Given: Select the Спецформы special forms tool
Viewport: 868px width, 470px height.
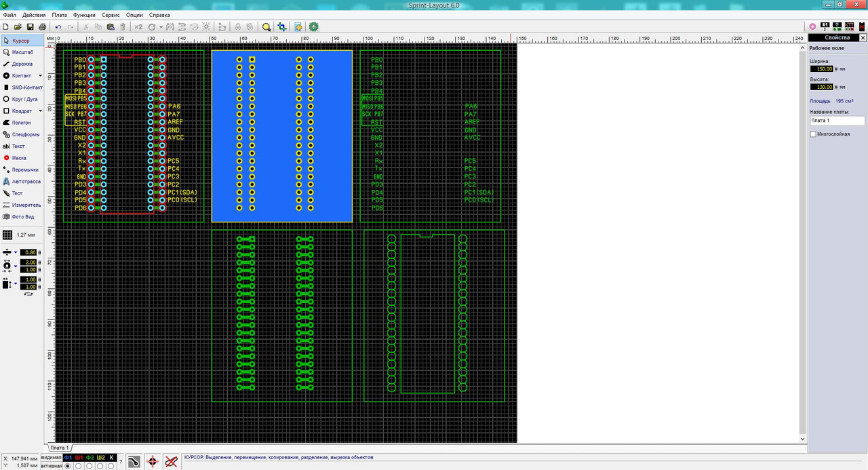Looking at the screenshot, I should coord(22,134).
